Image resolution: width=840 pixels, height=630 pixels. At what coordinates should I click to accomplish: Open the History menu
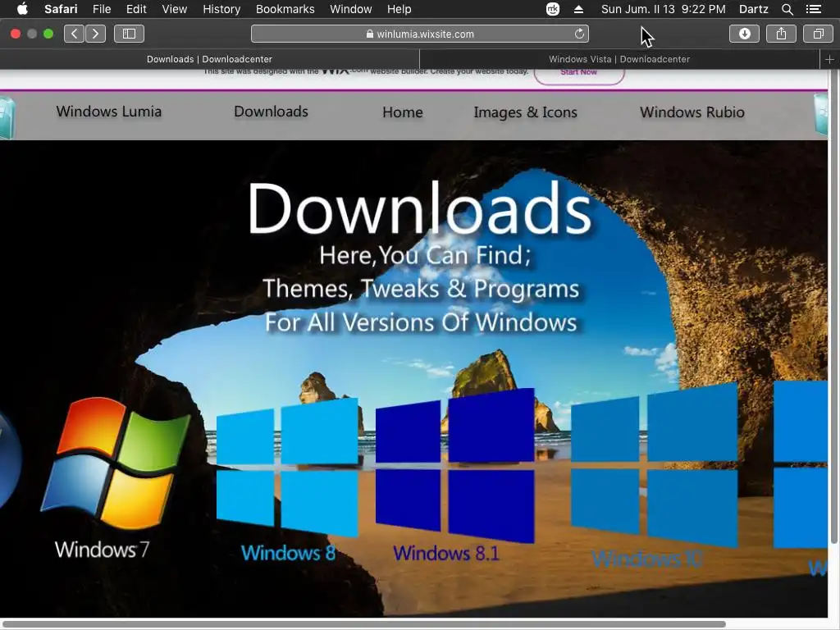click(x=221, y=9)
